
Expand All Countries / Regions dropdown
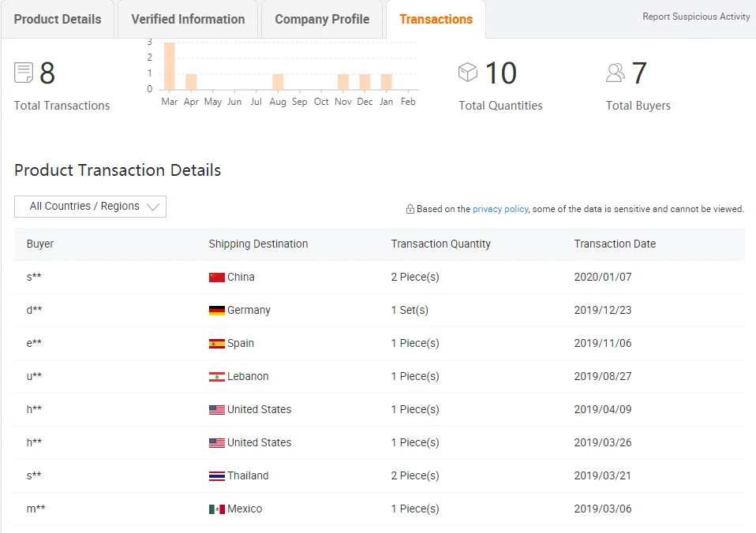[x=90, y=207]
